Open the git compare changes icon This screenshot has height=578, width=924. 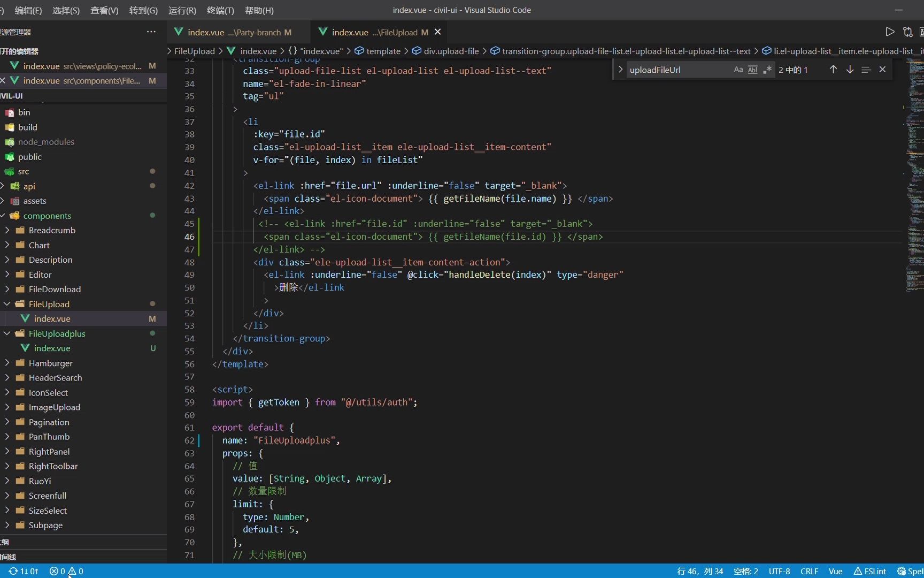[x=908, y=32]
